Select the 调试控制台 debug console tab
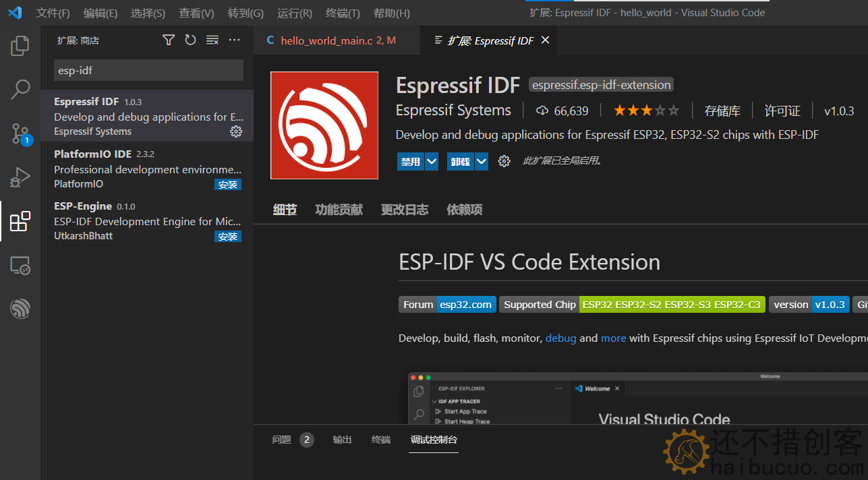 tap(434, 440)
